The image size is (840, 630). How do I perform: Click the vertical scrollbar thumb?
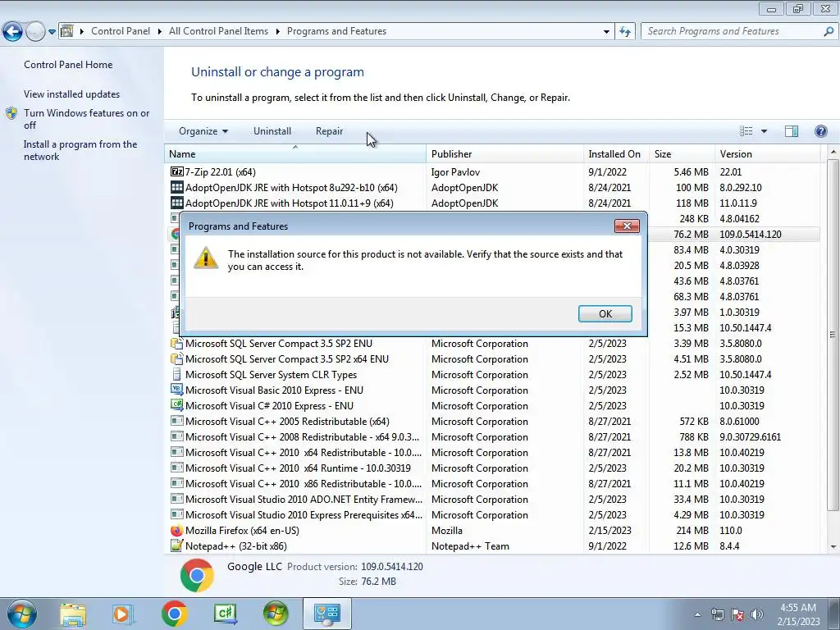833,335
